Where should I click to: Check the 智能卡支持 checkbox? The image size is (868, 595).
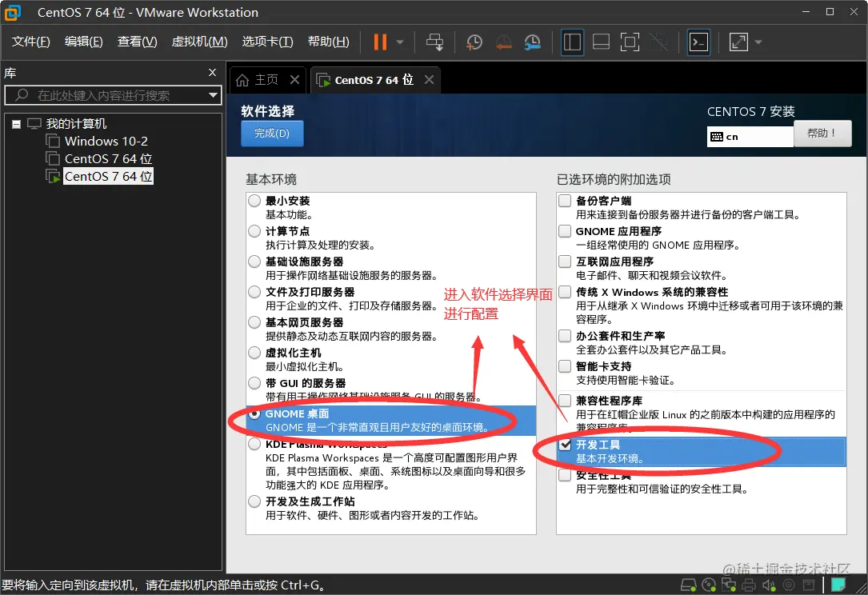click(x=565, y=366)
